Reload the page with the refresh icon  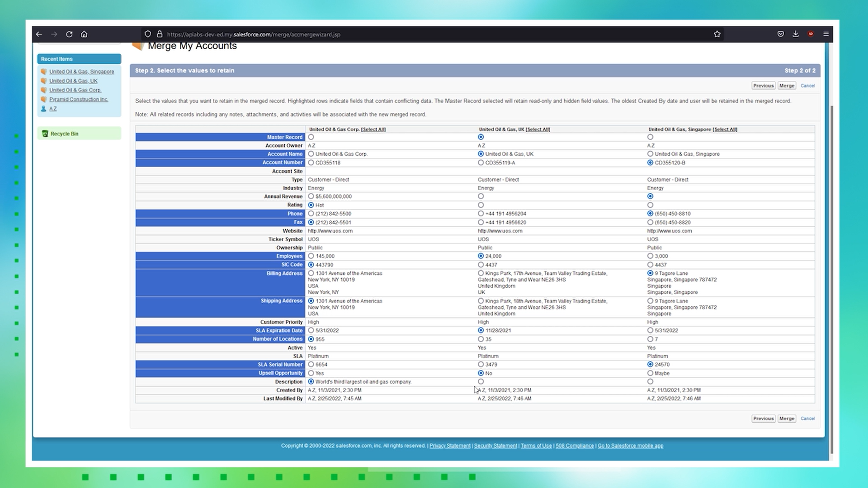tap(69, 34)
